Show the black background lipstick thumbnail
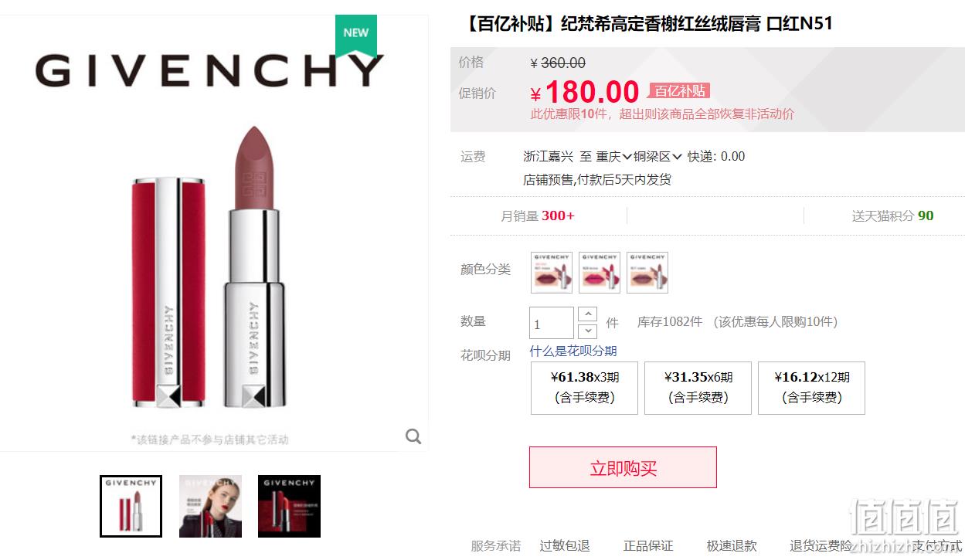Screen dimensions: 965x560 point(289,506)
